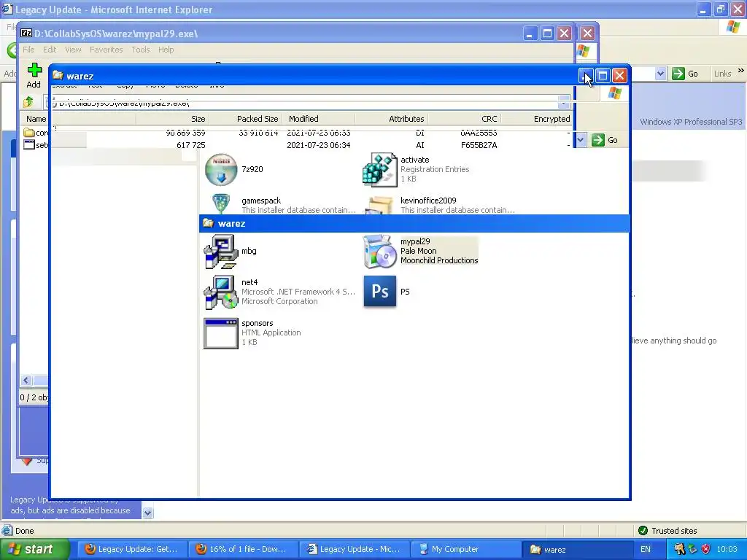This screenshot has width=747, height=560.
Task: Expand the Internet Explorer address dropdown
Action: (660, 74)
